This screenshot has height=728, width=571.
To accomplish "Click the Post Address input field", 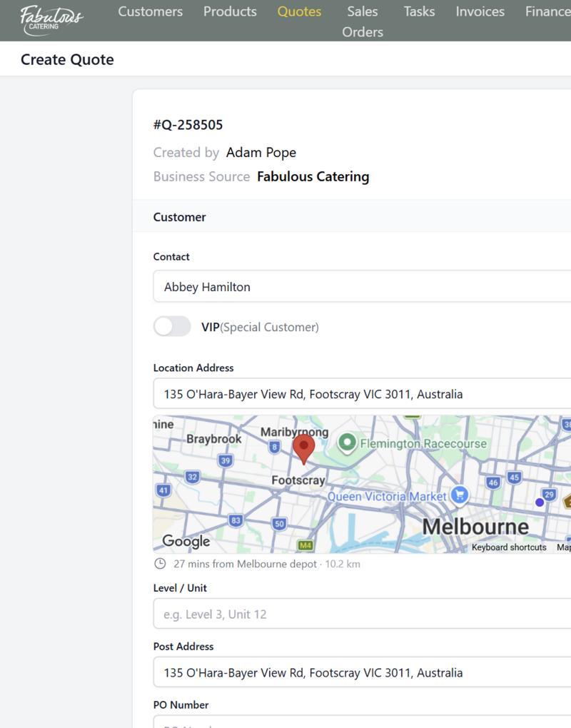I will [x=362, y=672].
